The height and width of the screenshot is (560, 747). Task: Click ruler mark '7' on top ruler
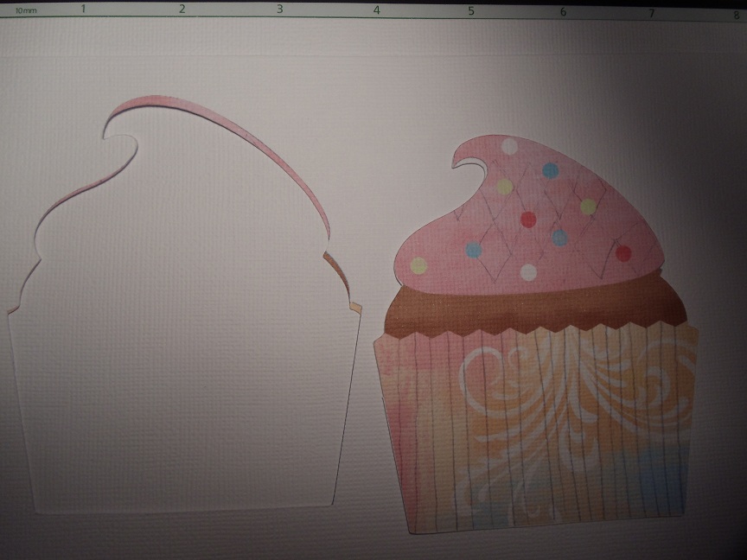click(651, 13)
